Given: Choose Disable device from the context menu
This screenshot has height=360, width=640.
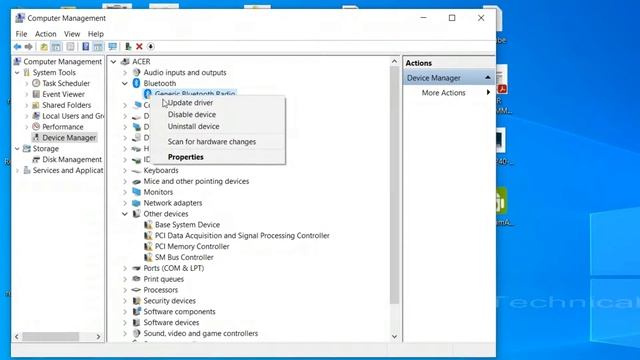Looking at the screenshot, I should 218,115.
